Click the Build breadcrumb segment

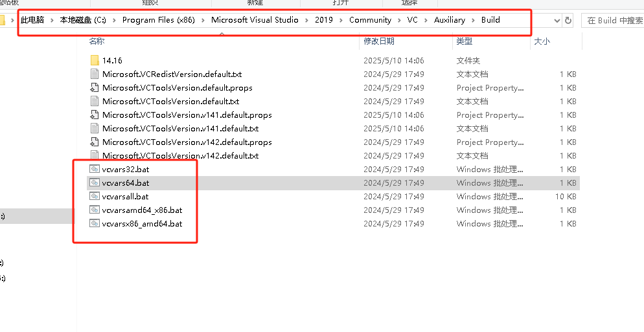point(491,20)
